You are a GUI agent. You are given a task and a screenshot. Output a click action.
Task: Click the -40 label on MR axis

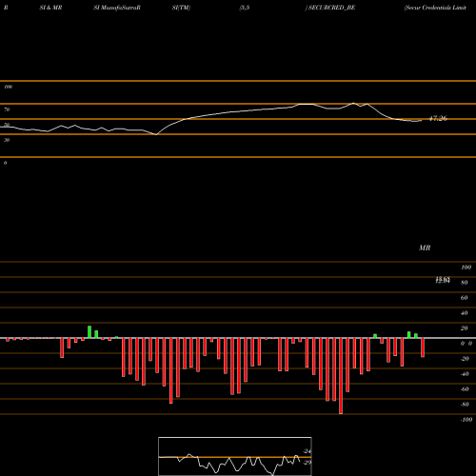pyautogui.click(x=465, y=374)
